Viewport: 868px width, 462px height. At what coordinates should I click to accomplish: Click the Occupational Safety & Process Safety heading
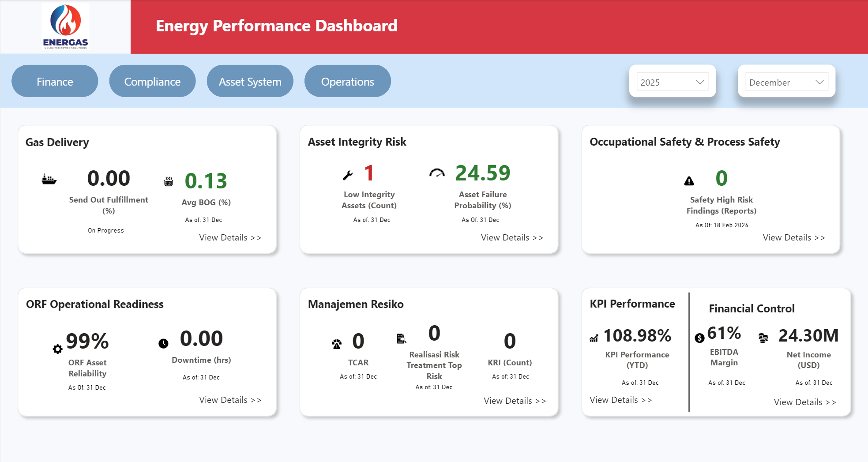685,142
